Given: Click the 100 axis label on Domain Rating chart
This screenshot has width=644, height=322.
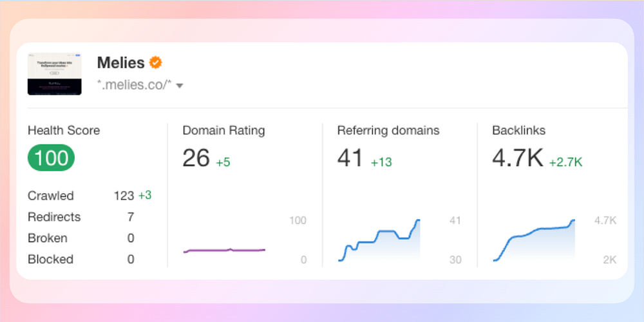Looking at the screenshot, I should pos(298,220).
